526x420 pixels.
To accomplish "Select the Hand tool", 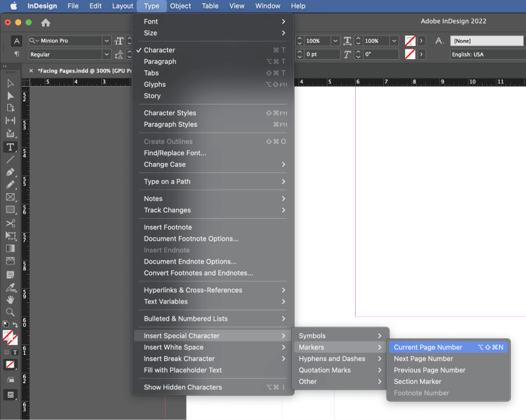I will pos(10,300).
